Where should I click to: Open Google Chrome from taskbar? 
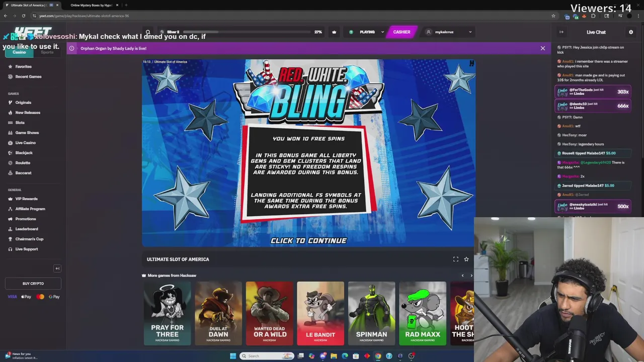click(378, 356)
